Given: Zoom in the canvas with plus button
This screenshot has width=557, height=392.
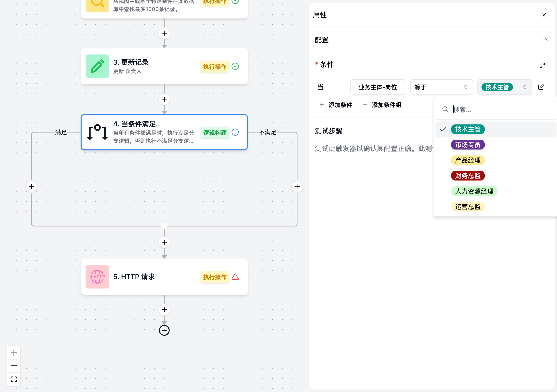Looking at the screenshot, I should point(14,353).
